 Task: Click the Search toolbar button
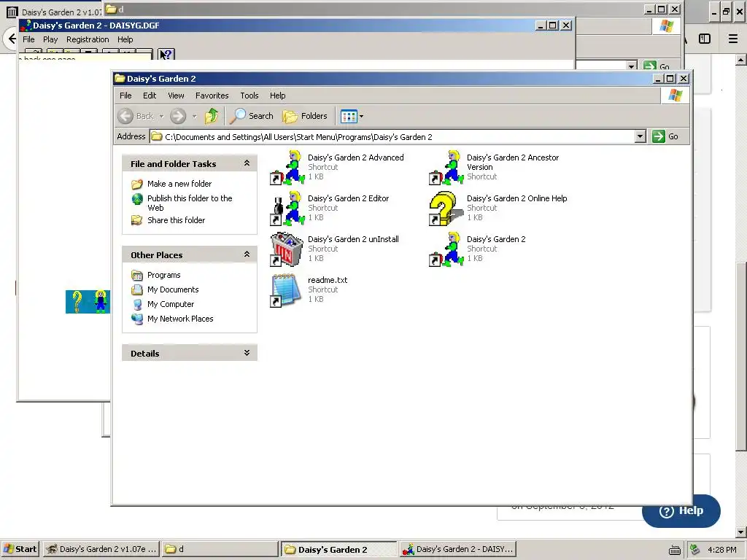tap(251, 116)
